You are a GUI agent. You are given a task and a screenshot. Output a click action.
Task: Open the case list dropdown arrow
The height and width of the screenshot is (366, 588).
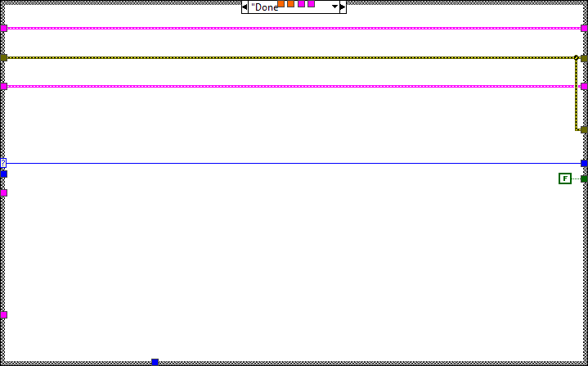334,7
